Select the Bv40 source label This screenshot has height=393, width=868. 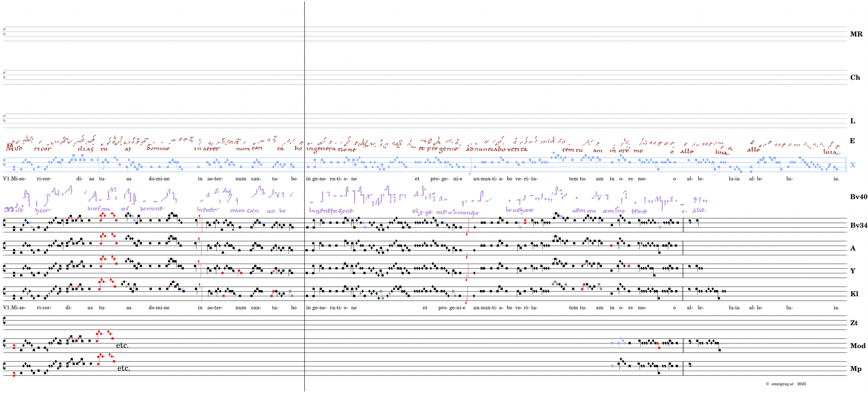858,197
